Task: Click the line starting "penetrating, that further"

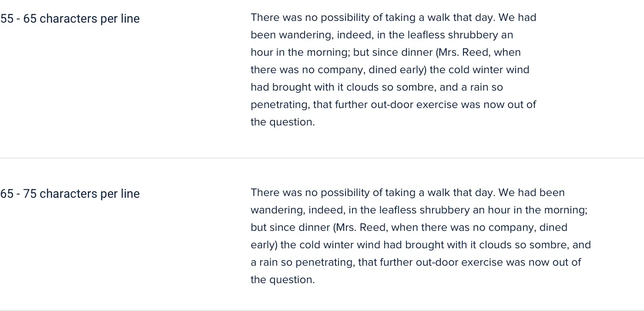Action: point(393,105)
